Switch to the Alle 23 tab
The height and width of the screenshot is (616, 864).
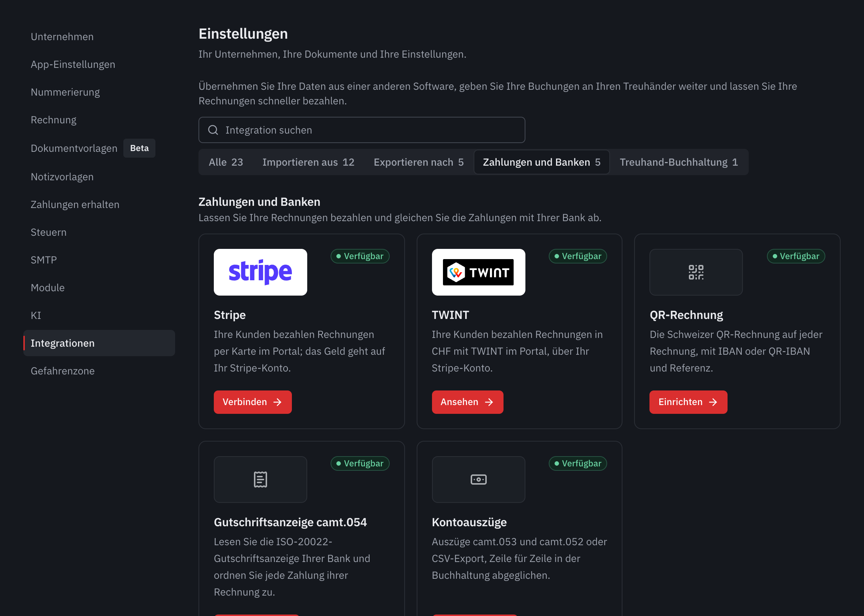pyautogui.click(x=226, y=162)
